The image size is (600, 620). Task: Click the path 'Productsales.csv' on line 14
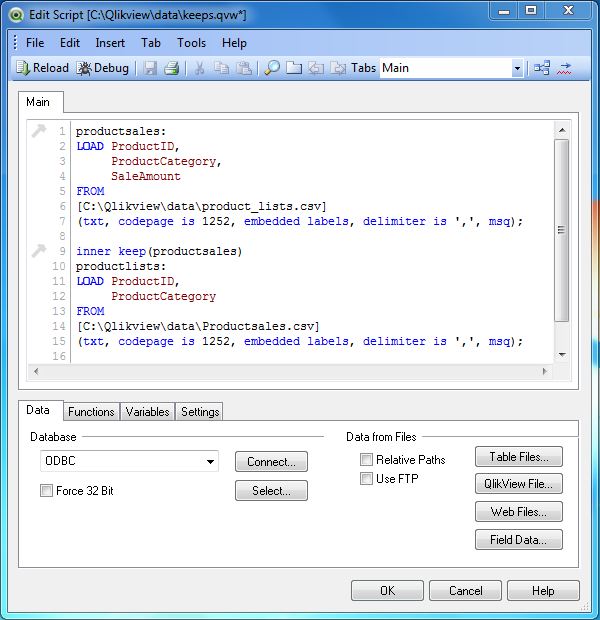259,327
